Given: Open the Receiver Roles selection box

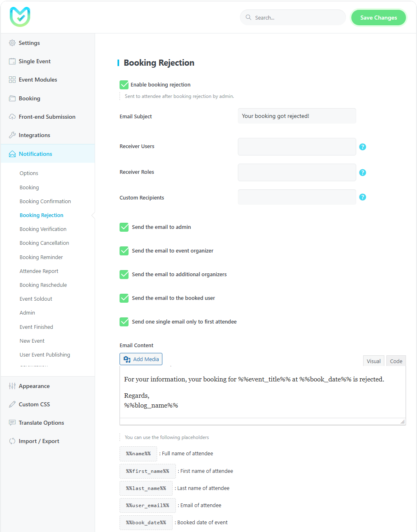Looking at the screenshot, I should pyautogui.click(x=297, y=172).
